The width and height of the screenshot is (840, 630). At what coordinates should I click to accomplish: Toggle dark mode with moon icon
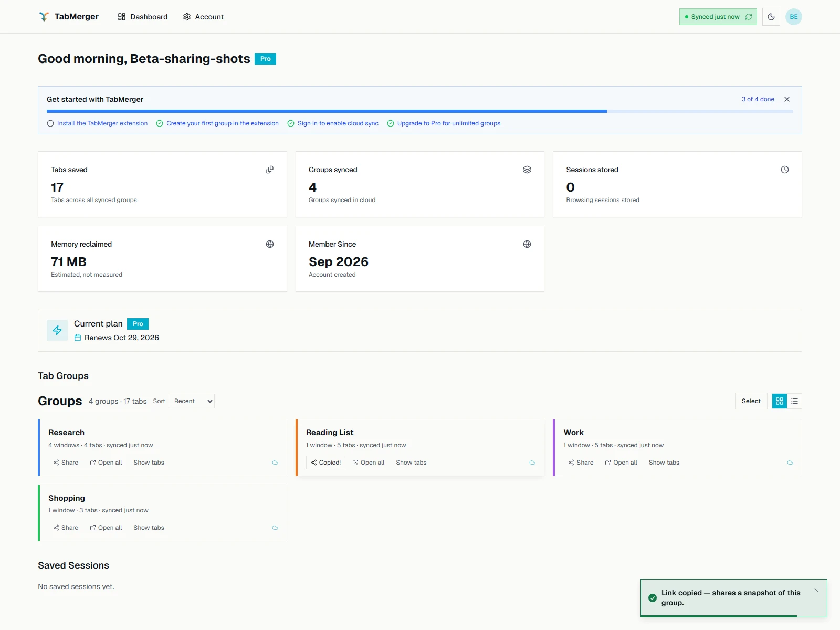pos(771,17)
